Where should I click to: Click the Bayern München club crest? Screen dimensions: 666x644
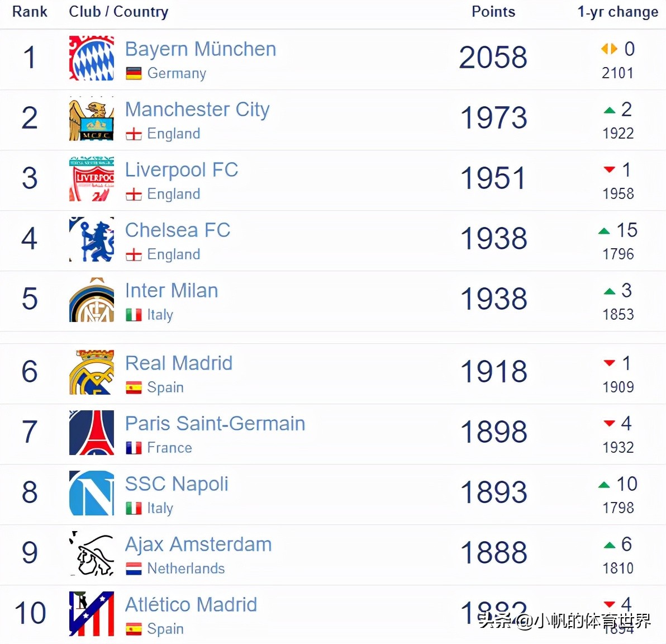coord(92,58)
